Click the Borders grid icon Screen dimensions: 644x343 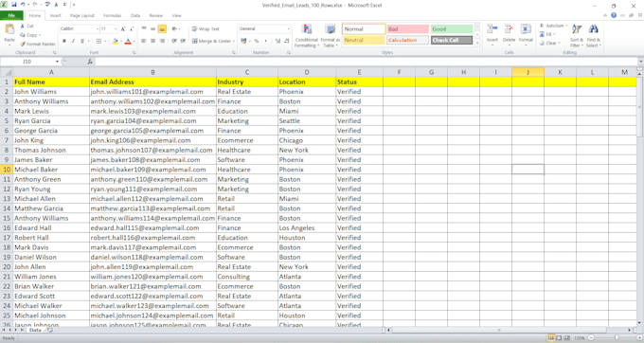pos(98,41)
